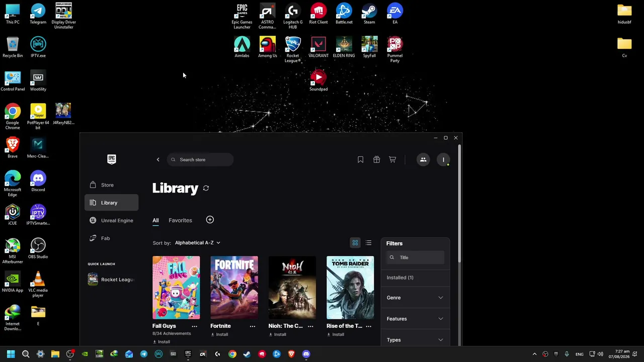Click the Epic Games logo in launcher sidebar
The height and width of the screenshot is (362, 644).
point(112,159)
